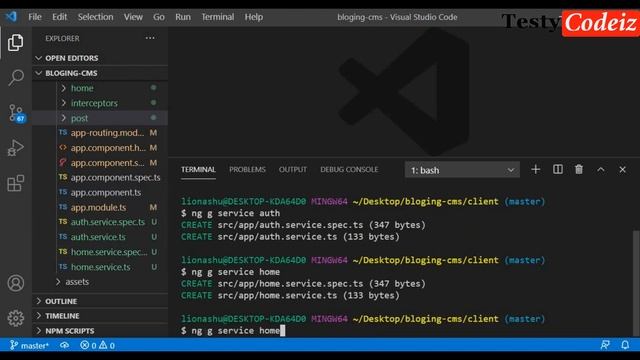Open notifications bell in status bar
This screenshot has height=360, width=640.
(625, 345)
